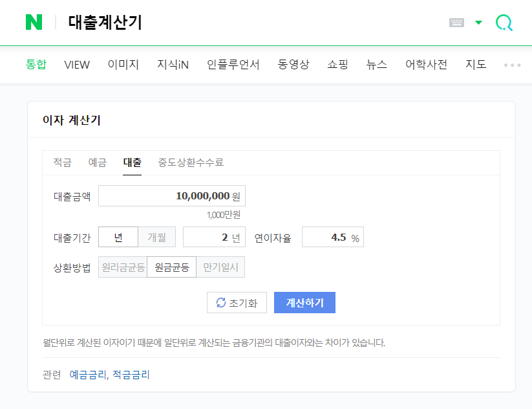Click the loan period 2 년 field

click(x=214, y=237)
